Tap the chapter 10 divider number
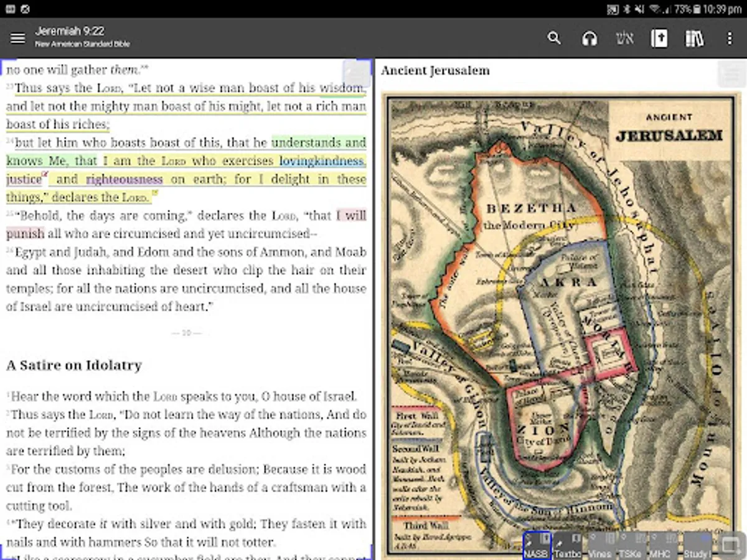Image resolution: width=747 pixels, height=560 pixels. click(x=186, y=334)
